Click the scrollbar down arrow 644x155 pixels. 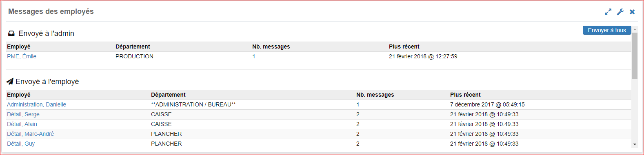click(635, 144)
